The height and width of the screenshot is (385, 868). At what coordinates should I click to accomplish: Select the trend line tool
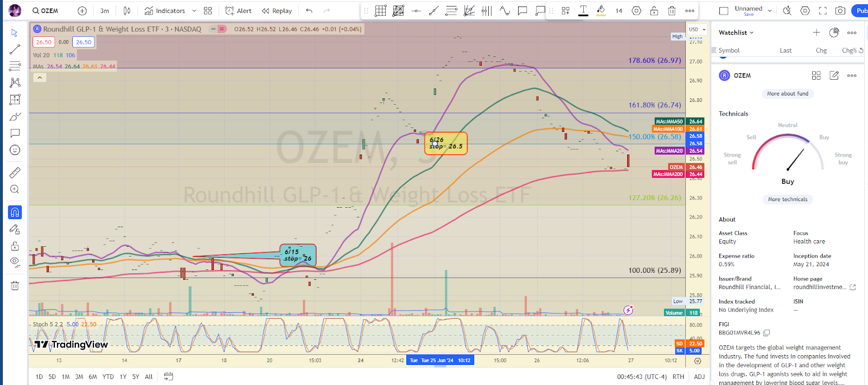(x=15, y=49)
